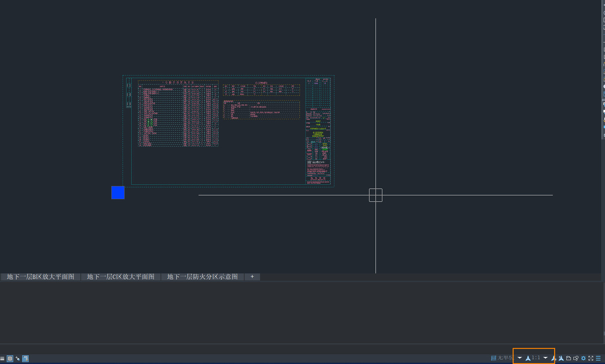This screenshot has height=364, width=605.
Task: Toggle the grid display status icon
Action: 25,358
